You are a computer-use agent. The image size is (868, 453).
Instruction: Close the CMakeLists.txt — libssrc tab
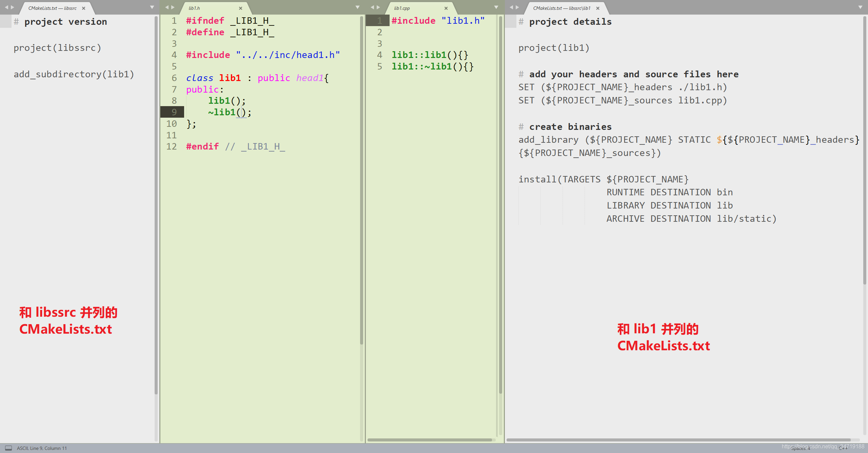pyautogui.click(x=83, y=8)
